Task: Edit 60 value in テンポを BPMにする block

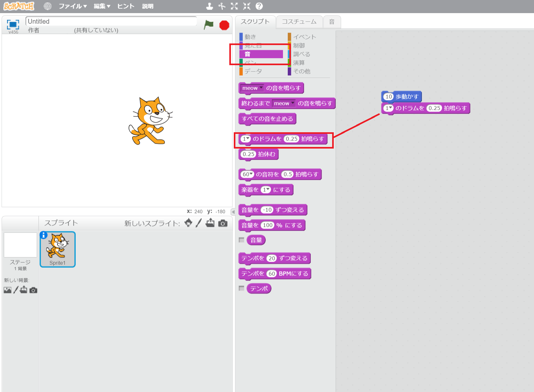Action: point(272,273)
